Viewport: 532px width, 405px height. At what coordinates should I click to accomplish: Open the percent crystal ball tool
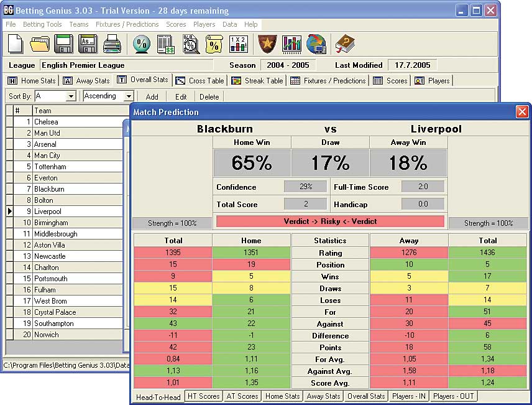click(x=142, y=44)
